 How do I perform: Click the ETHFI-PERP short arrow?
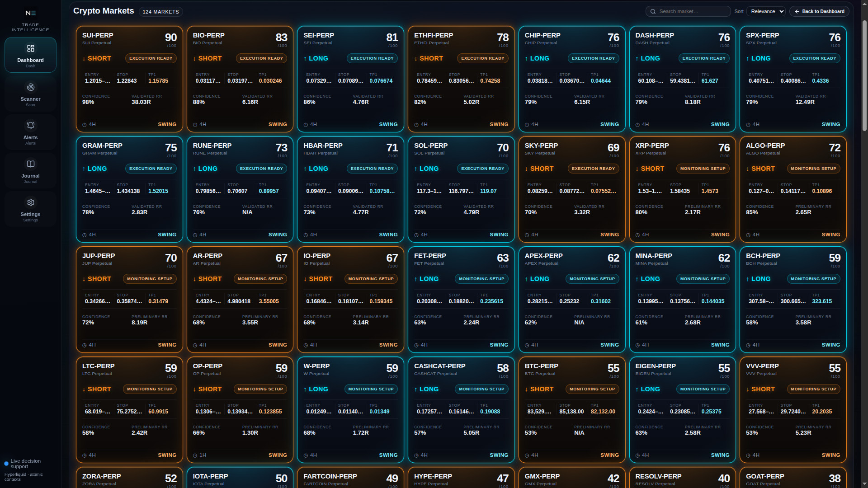416,59
